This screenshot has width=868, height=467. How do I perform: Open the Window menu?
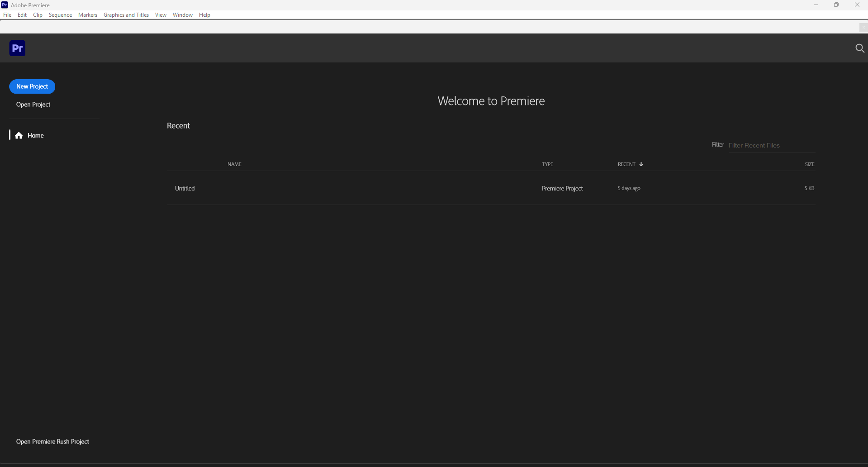click(x=183, y=15)
